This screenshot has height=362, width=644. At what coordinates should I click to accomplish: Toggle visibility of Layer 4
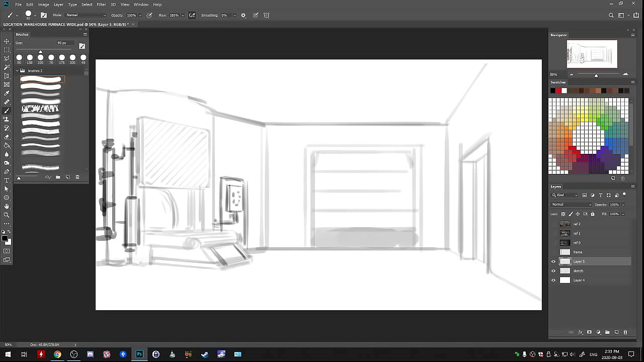553,281
